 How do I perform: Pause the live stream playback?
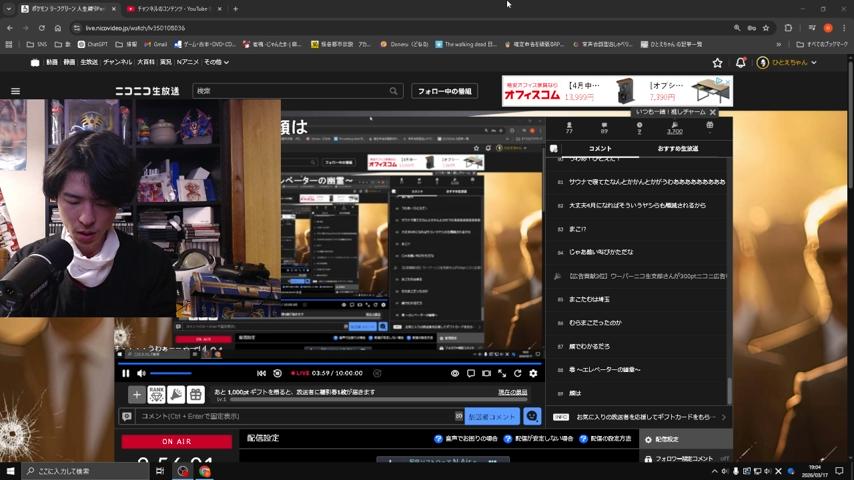[x=126, y=373]
